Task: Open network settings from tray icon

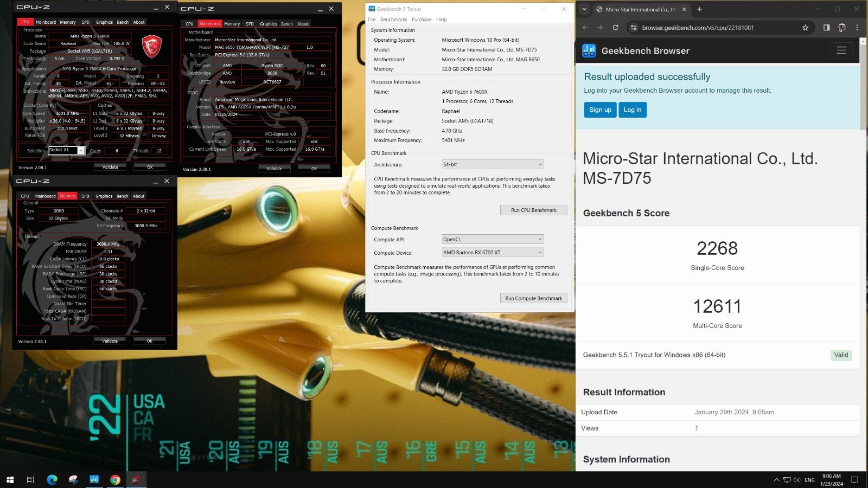Action: (787, 480)
